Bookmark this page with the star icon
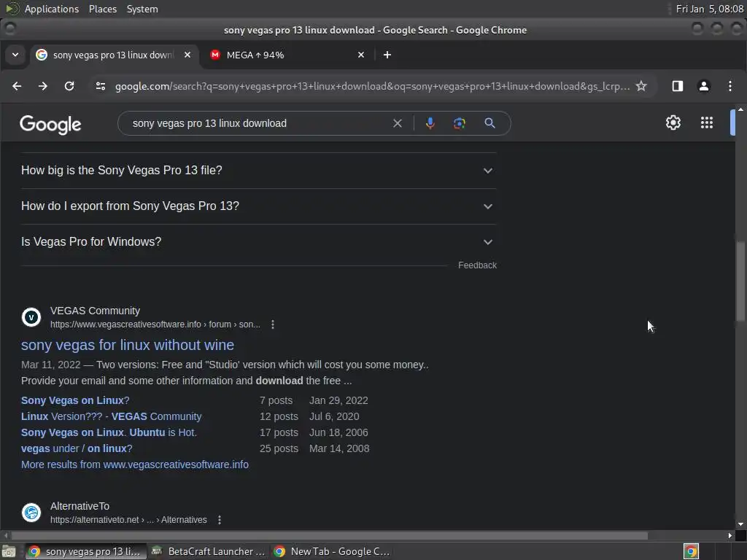 [x=641, y=86]
